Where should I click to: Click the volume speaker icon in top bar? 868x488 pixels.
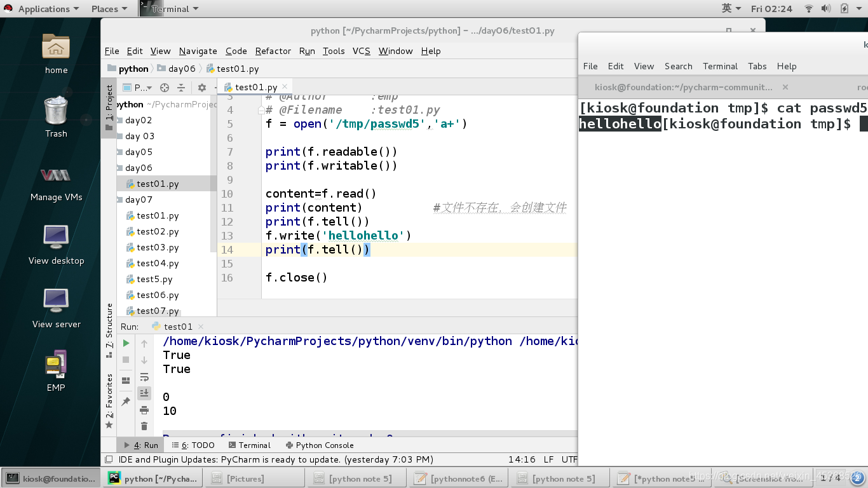(x=826, y=8)
